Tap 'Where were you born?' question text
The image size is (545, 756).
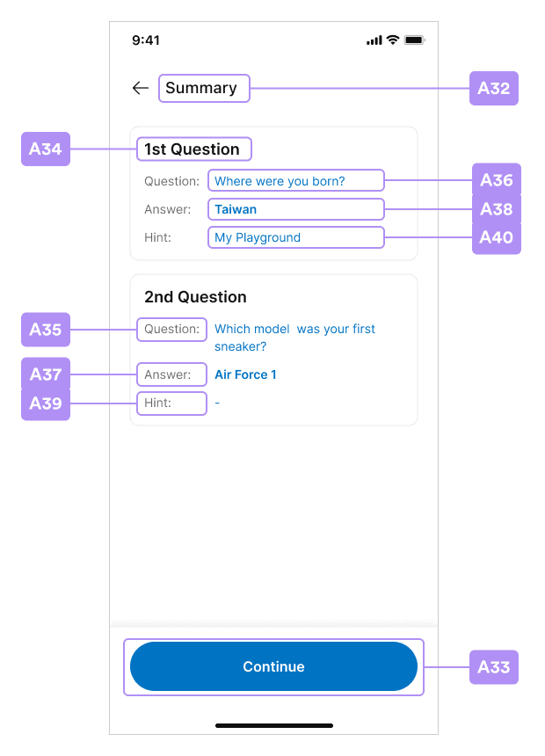coord(280,181)
